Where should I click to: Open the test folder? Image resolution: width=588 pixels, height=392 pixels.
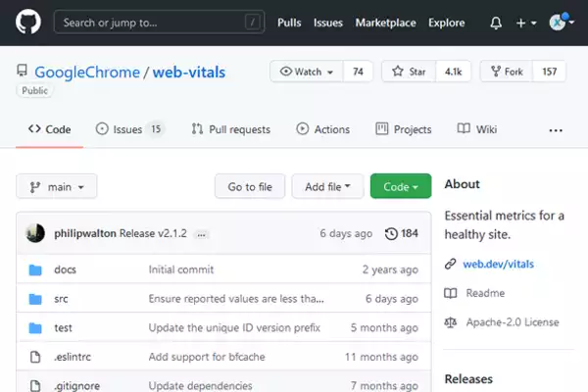(63, 328)
